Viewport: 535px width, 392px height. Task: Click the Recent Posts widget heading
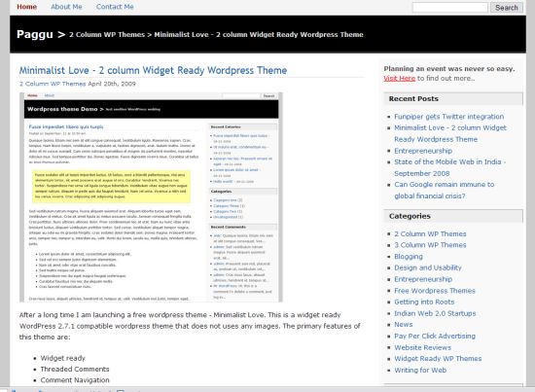click(413, 98)
